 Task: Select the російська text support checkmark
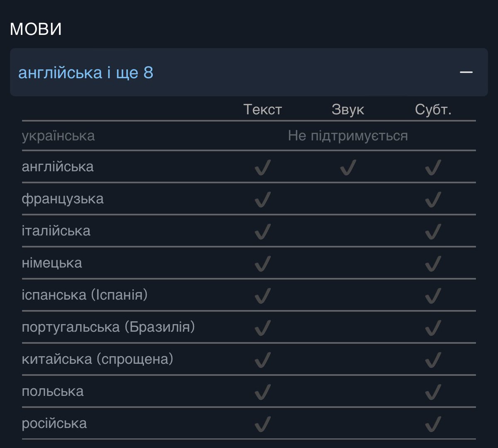[x=263, y=424]
